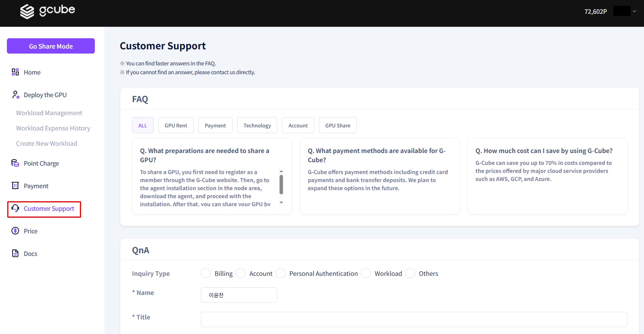Filter FAQ by GPU Rent tab
The image size is (644, 334).
[176, 125]
